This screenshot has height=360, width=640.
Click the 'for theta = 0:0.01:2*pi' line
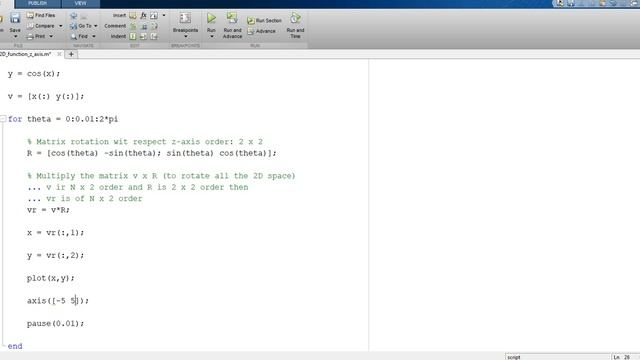[x=63, y=119]
